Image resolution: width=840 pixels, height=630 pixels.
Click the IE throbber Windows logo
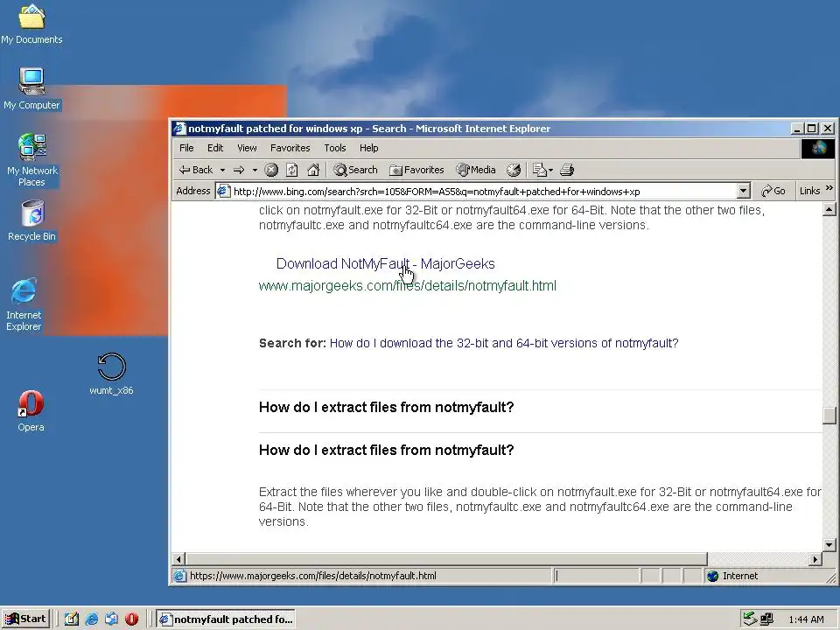point(818,149)
